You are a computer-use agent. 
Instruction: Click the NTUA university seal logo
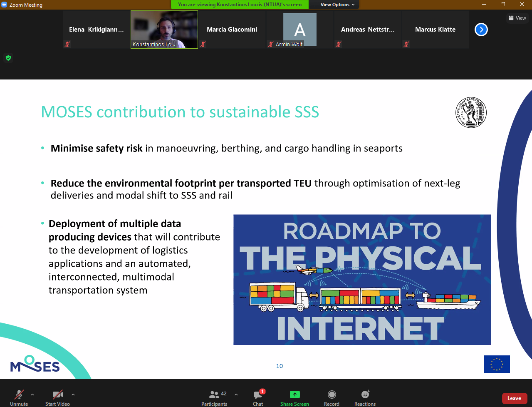[471, 113]
